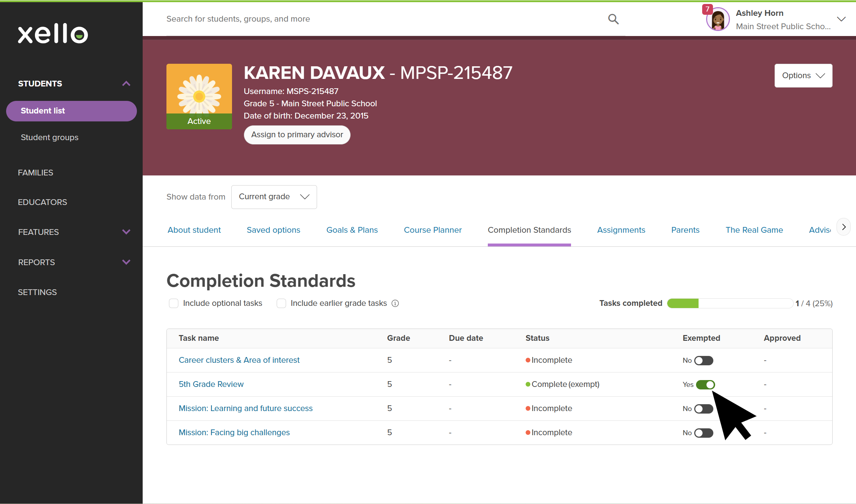
Task: Expand the Features menu section
Action: click(x=126, y=232)
